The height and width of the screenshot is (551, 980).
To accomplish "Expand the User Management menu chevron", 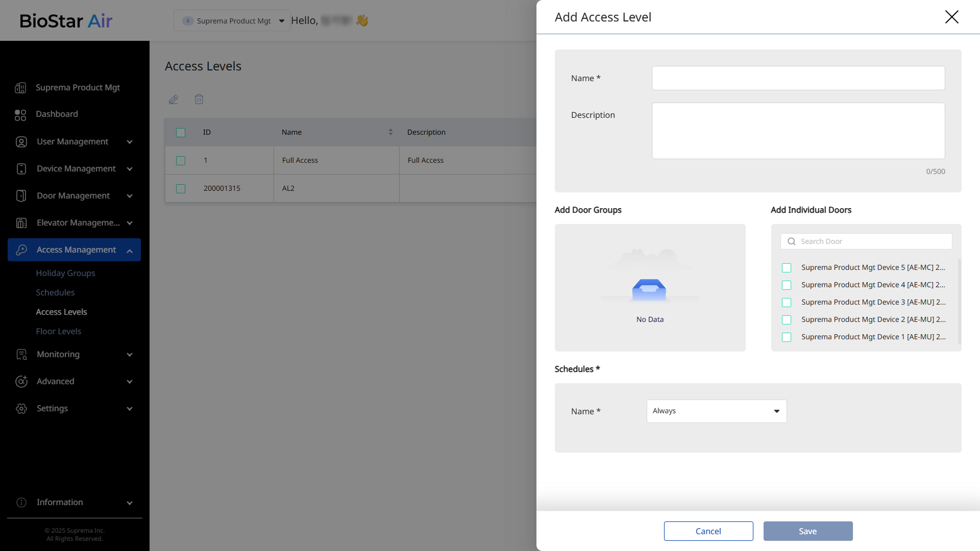I will coord(130,142).
